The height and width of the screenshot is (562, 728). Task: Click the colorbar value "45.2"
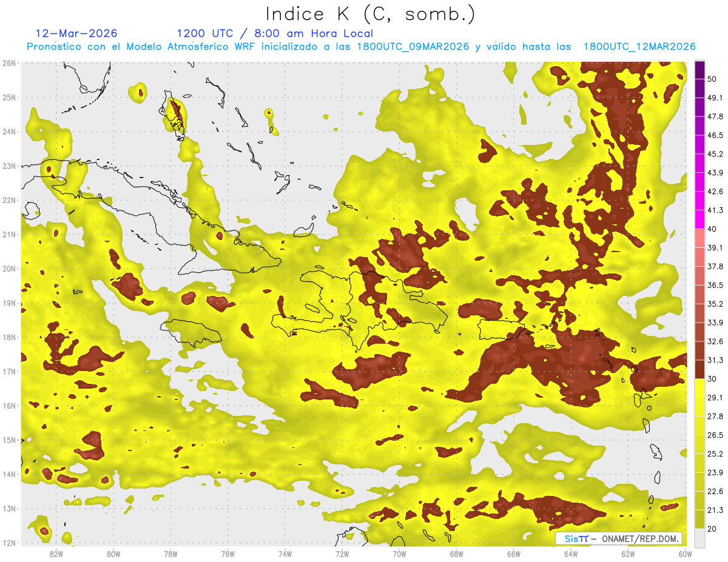pos(715,154)
